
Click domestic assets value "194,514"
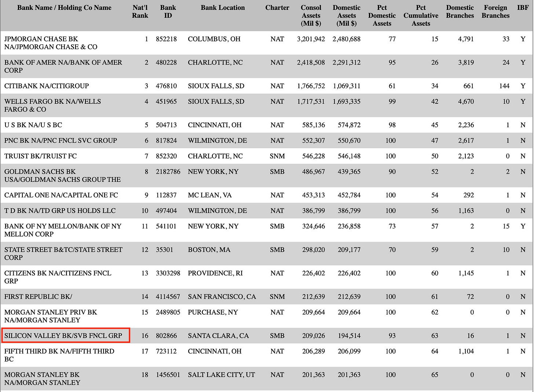pyautogui.click(x=349, y=336)
